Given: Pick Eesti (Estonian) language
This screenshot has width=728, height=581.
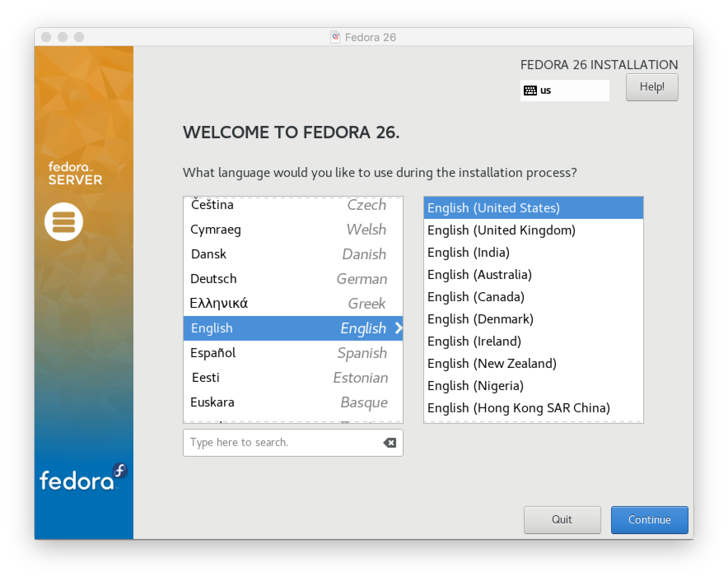Looking at the screenshot, I should (293, 378).
